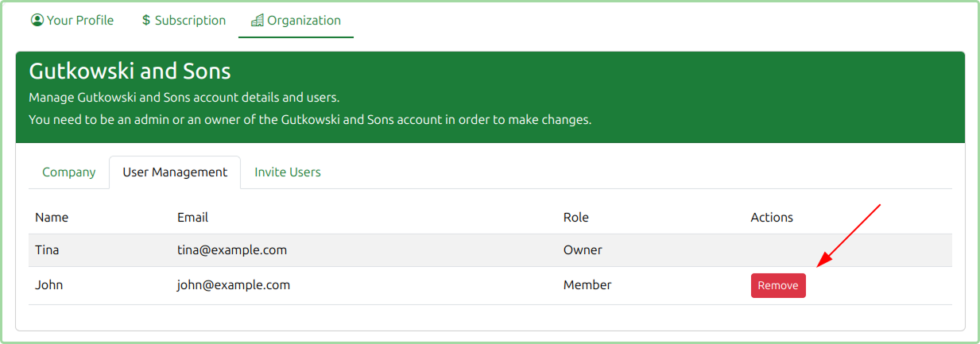
Task: Remove John from the organization
Action: click(778, 286)
